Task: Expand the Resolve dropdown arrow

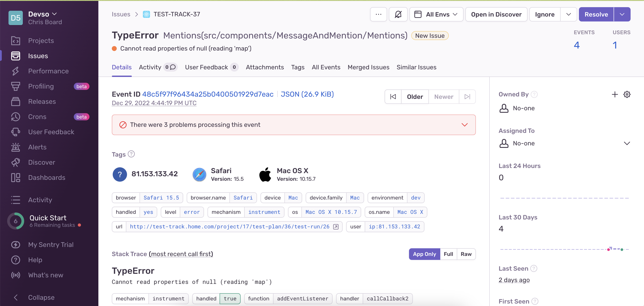Action: click(622, 15)
